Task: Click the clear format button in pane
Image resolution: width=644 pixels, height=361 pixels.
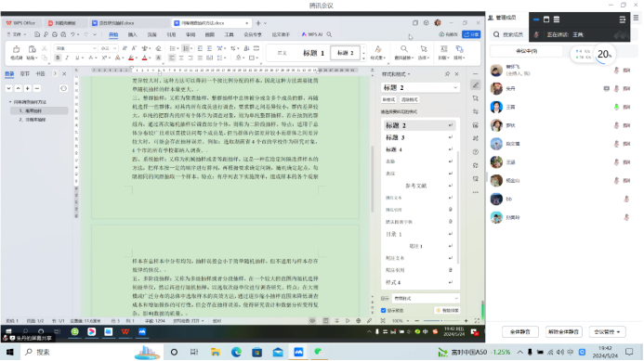Action: [x=409, y=99]
